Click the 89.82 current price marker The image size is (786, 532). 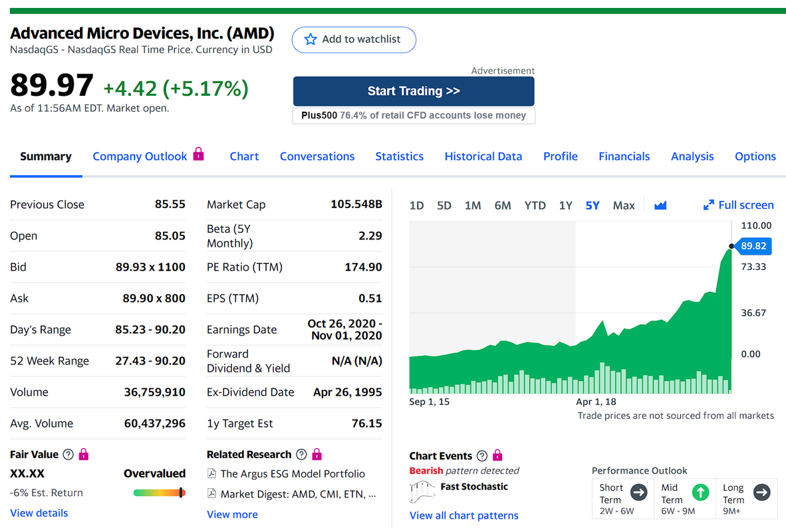point(753,245)
